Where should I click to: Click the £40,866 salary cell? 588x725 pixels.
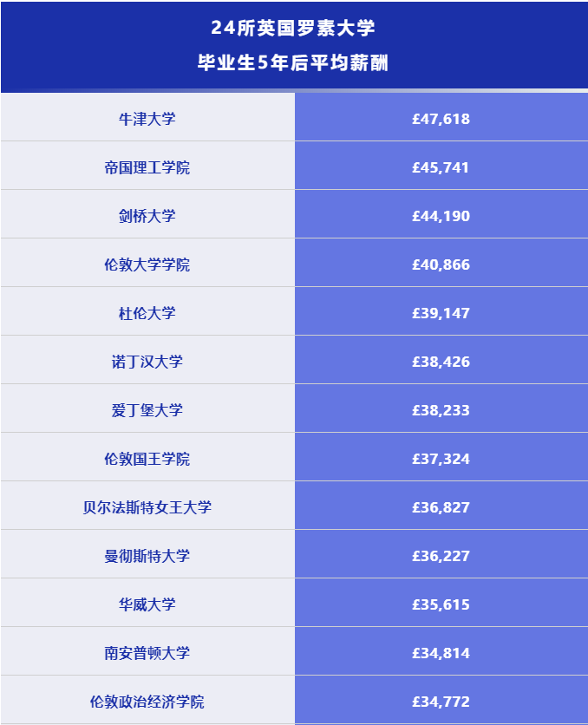441,265
